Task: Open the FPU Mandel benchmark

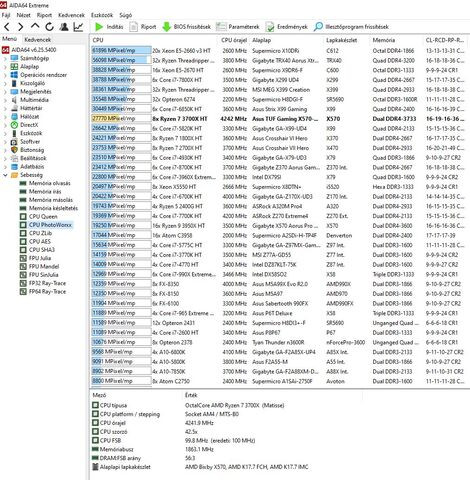Action: [39, 266]
